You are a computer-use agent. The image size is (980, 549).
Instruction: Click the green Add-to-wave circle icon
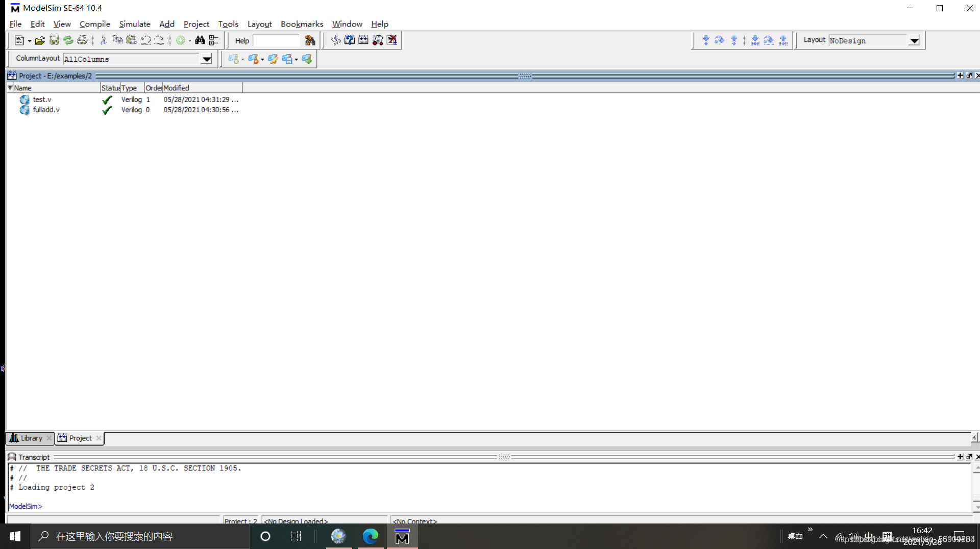point(180,40)
